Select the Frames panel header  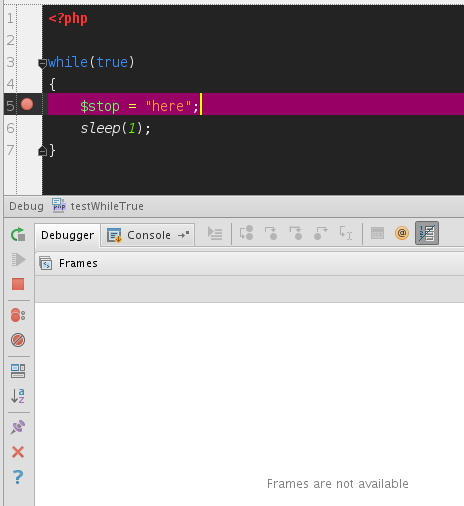coord(249,263)
